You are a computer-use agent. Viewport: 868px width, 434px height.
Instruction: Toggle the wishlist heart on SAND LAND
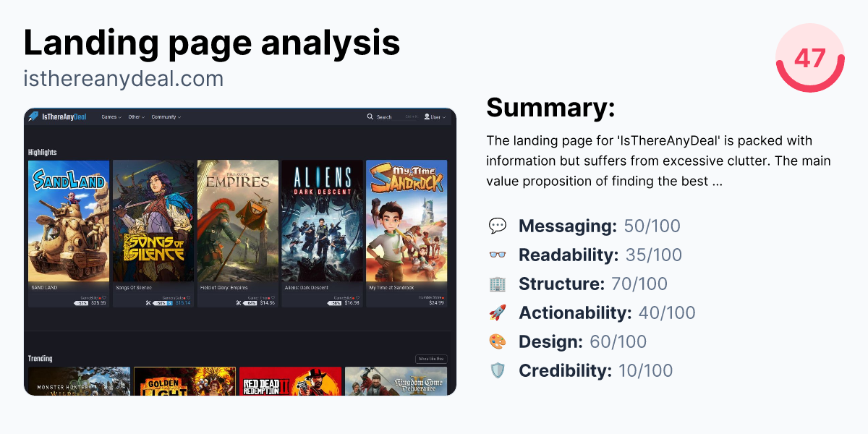tap(104, 297)
